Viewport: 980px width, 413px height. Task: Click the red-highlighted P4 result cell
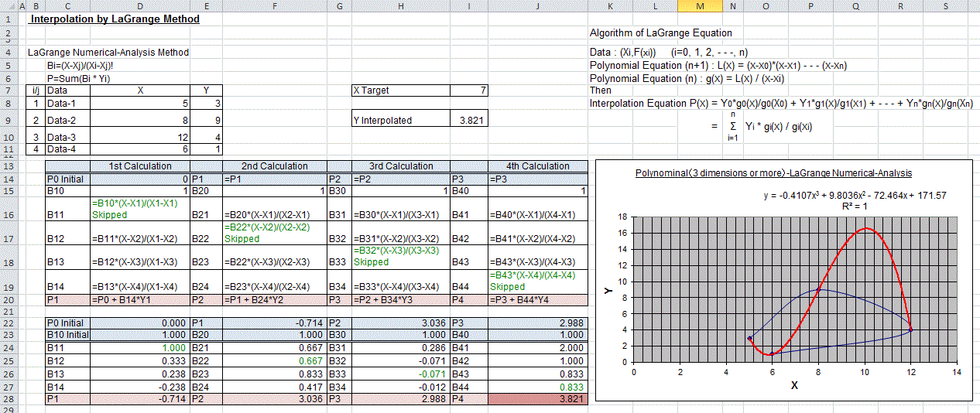(x=537, y=398)
